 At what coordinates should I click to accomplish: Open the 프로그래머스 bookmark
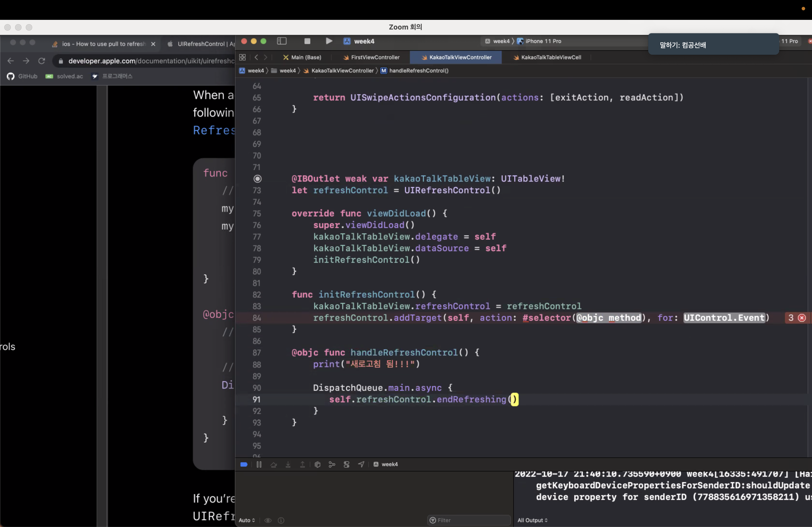click(112, 76)
